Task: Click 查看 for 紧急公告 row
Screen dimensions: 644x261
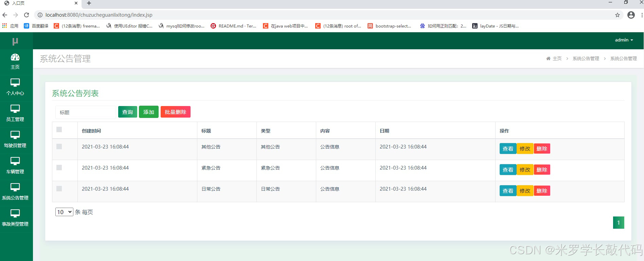Action: (x=508, y=170)
